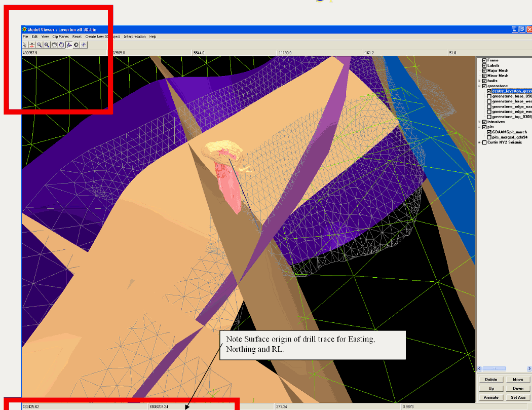The height and width of the screenshot is (410, 532).
Task: Click the blue crossed-axes toolbar icon
Action: 84,45
